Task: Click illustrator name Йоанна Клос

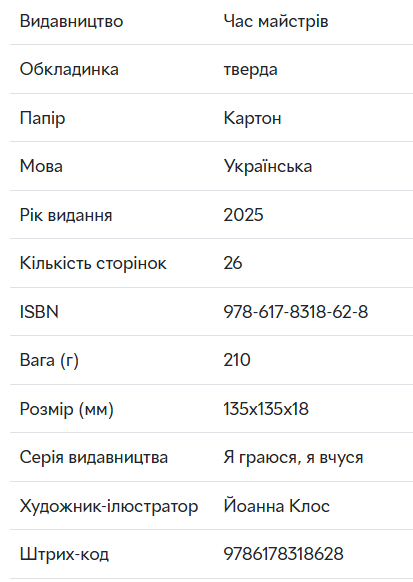Action: point(276,506)
